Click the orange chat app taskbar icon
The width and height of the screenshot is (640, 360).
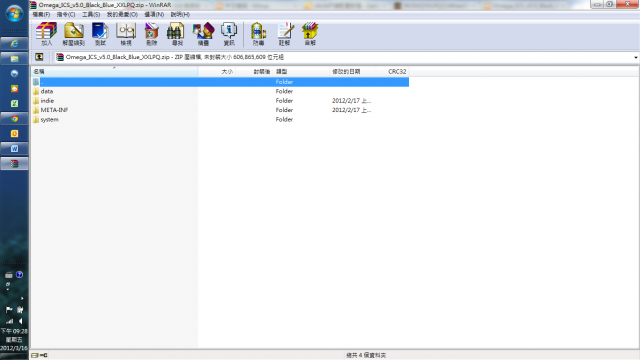(x=14, y=89)
